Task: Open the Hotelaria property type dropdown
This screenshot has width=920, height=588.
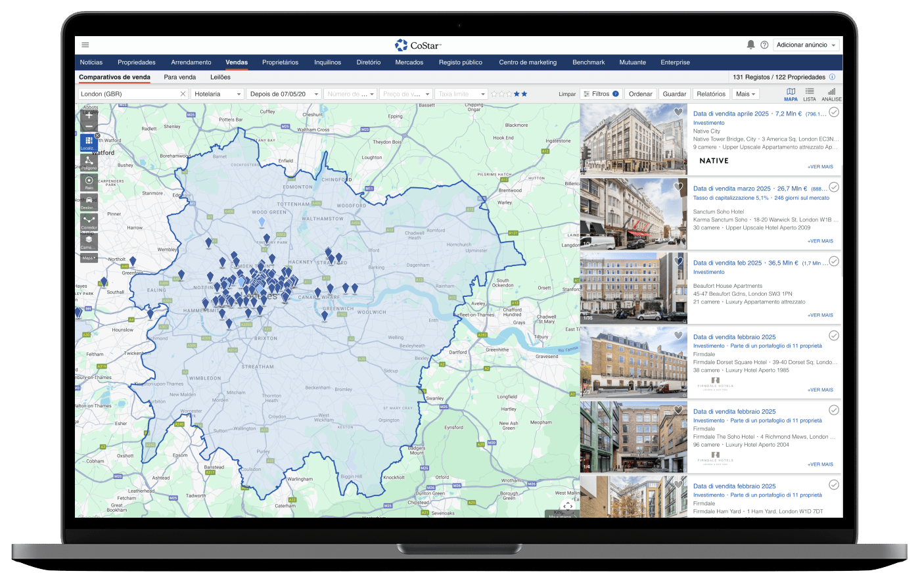Action: coord(218,94)
